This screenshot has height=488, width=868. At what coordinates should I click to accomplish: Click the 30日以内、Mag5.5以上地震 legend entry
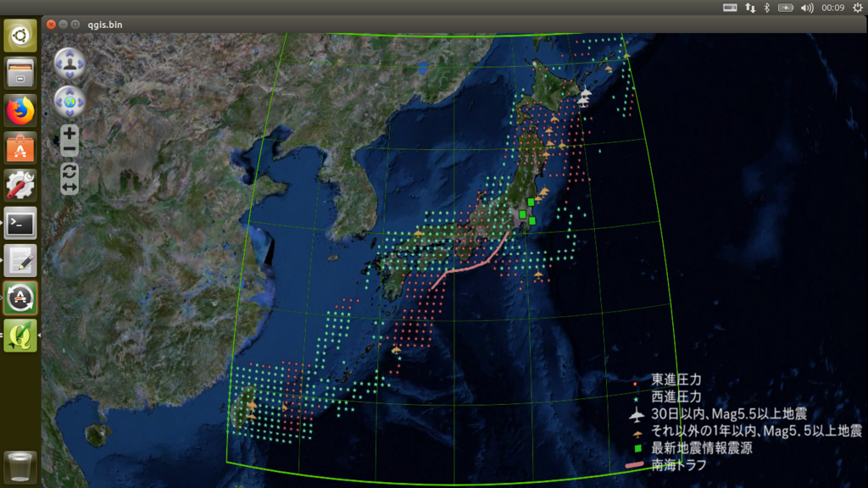(728, 413)
